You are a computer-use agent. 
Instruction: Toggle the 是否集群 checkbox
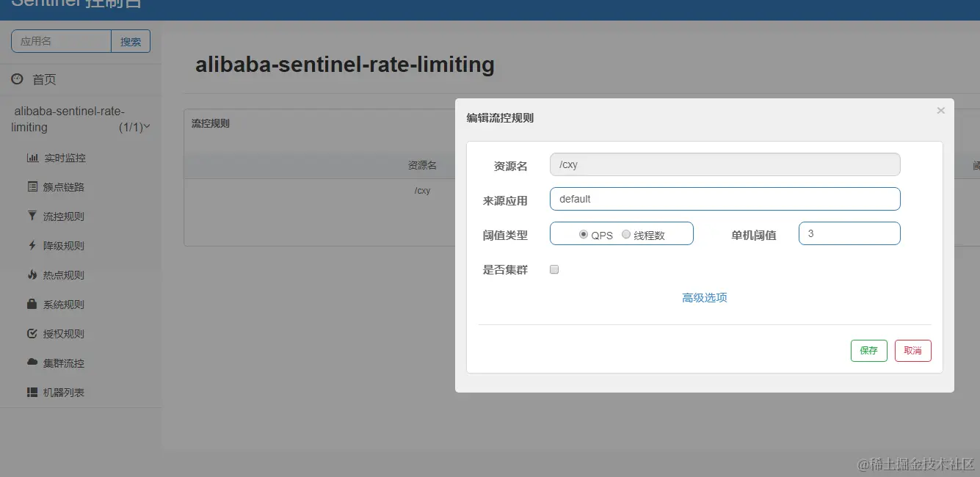[554, 269]
